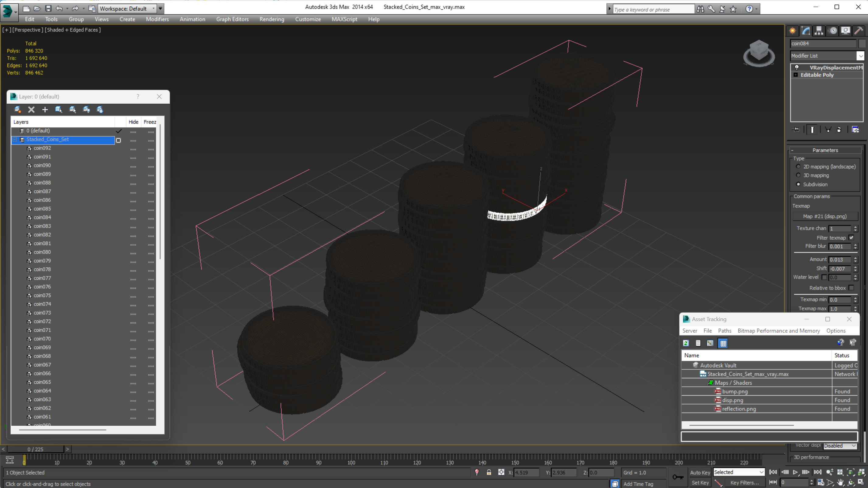Click the Save File icon in quick access toolbar
The height and width of the screenshot is (488, 868).
(48, 9)
